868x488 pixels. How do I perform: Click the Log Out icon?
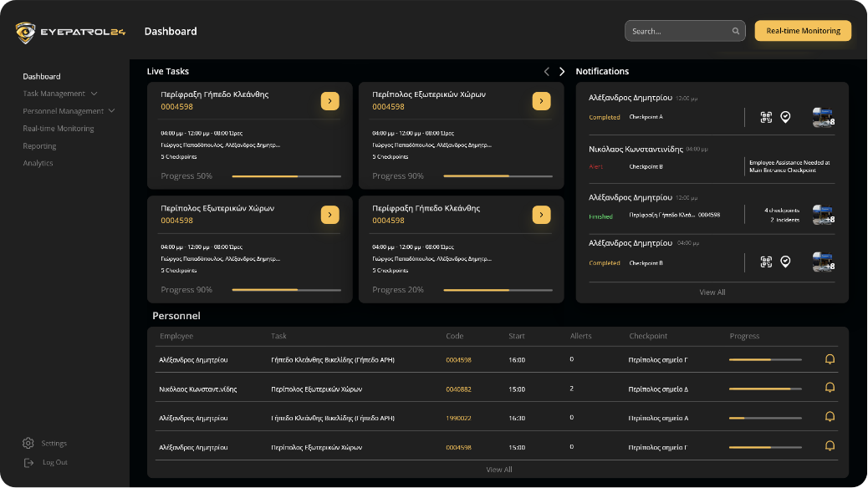coord(28,462)
